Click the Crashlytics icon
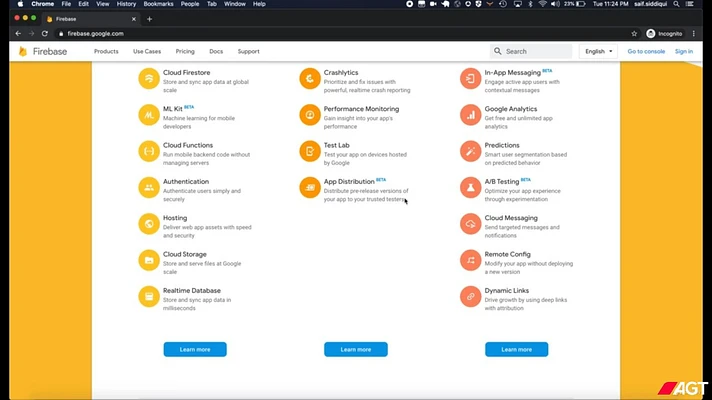712x400 pixels. tap(310, 79)
